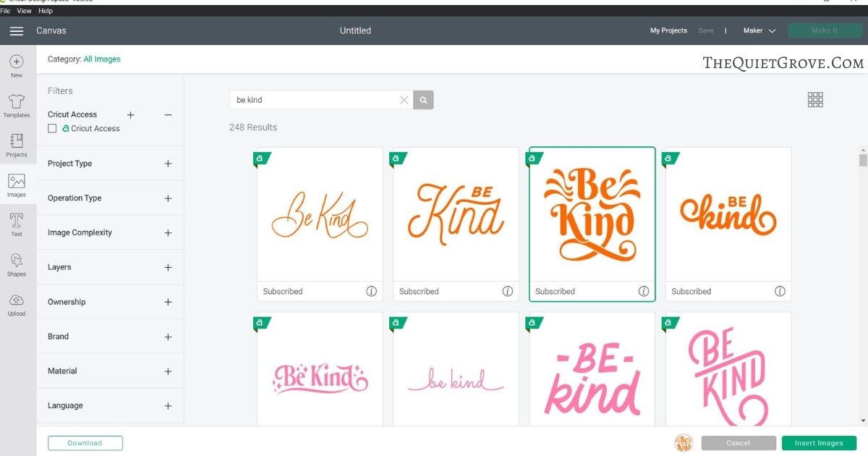Screen dimensions: 868x456
Task: Click All Images category link
Action: [102, 59]
